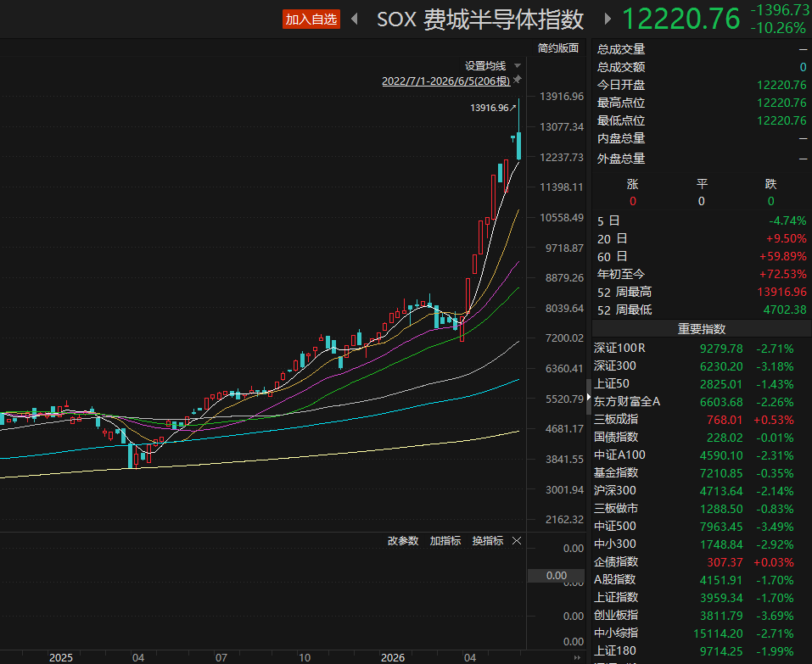
Task: Select 创业板指 index row
Action: coord(702,616)
